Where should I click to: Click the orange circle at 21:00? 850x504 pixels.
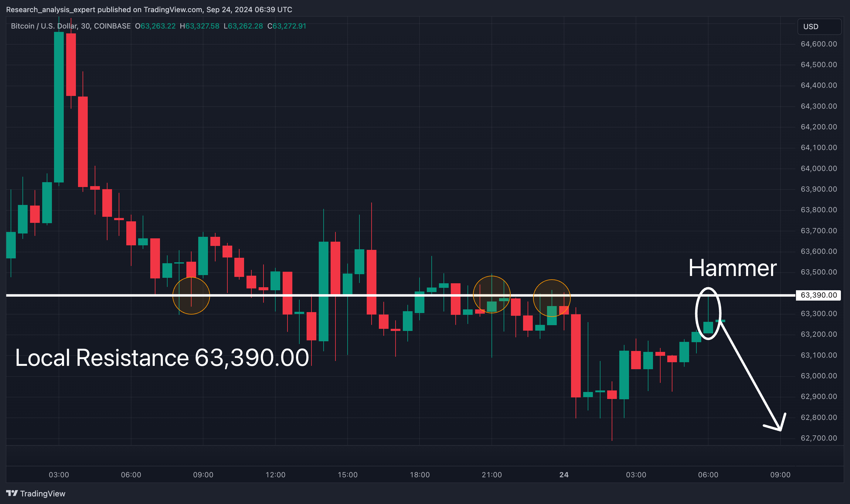point(491,295)
